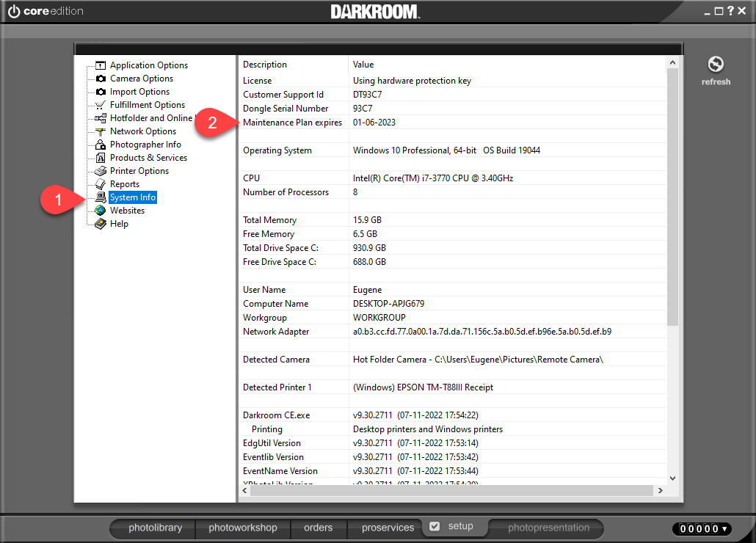This screenshot has height=543, width=756.
Task: Click the core edition power icon
Action: (14, 11)
